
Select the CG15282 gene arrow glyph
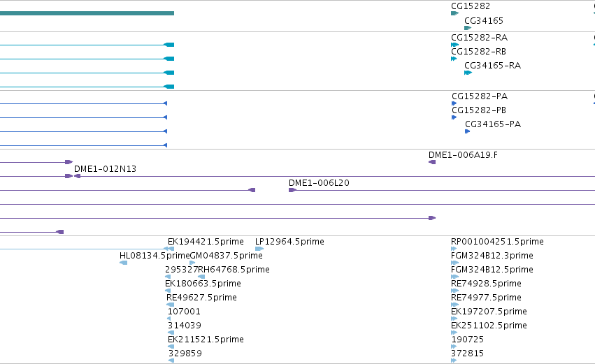tap(454, 13)
